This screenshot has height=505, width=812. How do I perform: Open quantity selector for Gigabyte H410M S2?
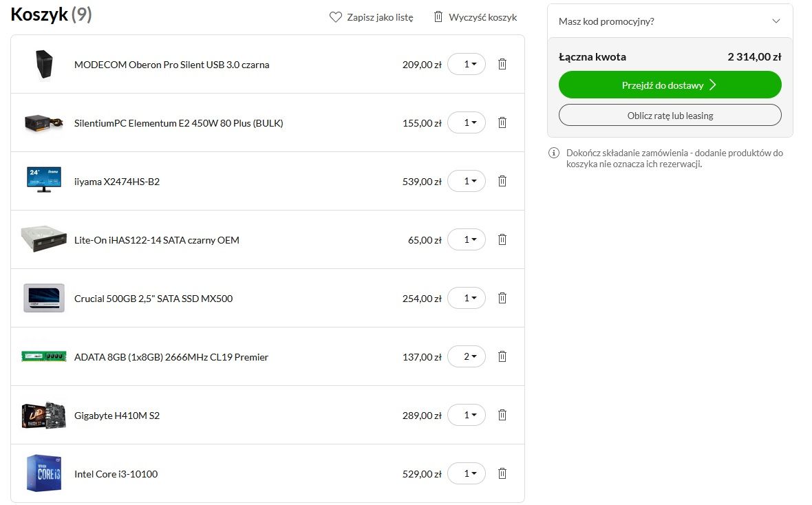pyautogui.click(x=467, y=416)
